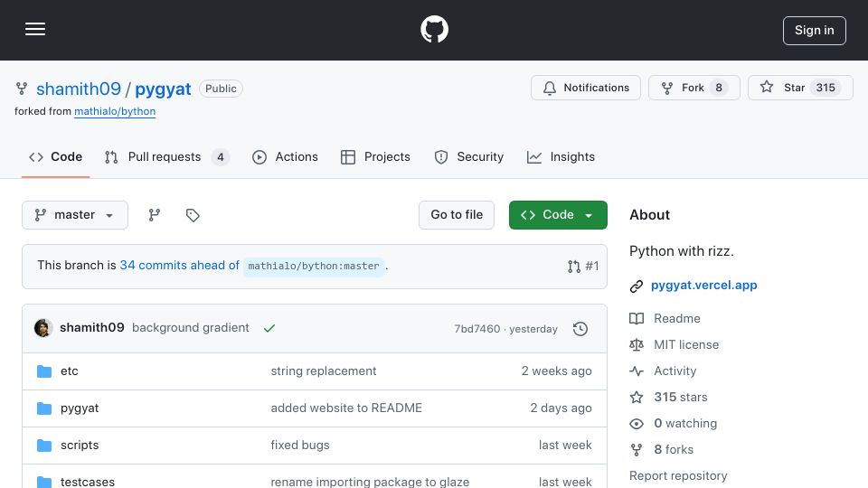The width and height of the screenshot is (868, 488).
Task: Open the scripts folder
Action: [80, 445]
